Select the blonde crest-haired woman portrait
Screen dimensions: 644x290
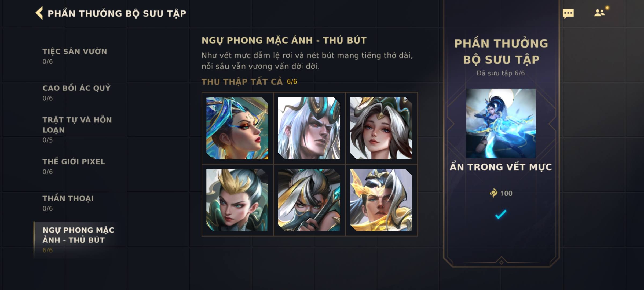pos(237,200)
